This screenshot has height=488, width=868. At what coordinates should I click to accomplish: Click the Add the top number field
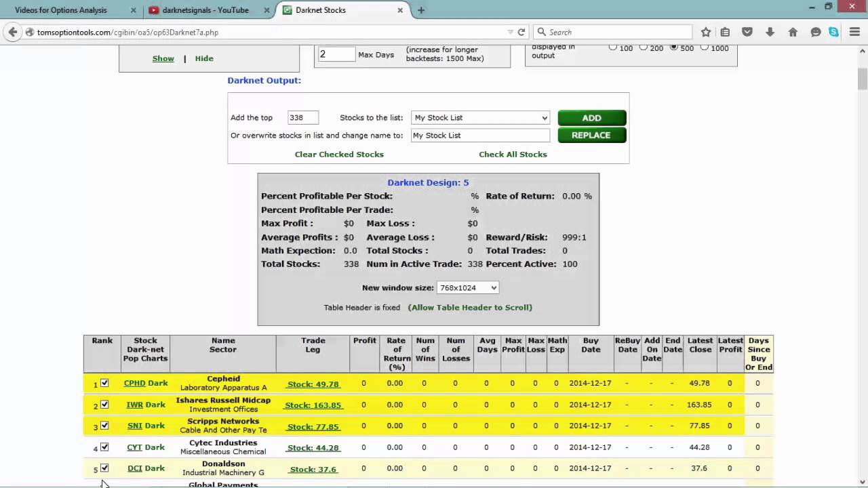(x=302, y=118)
